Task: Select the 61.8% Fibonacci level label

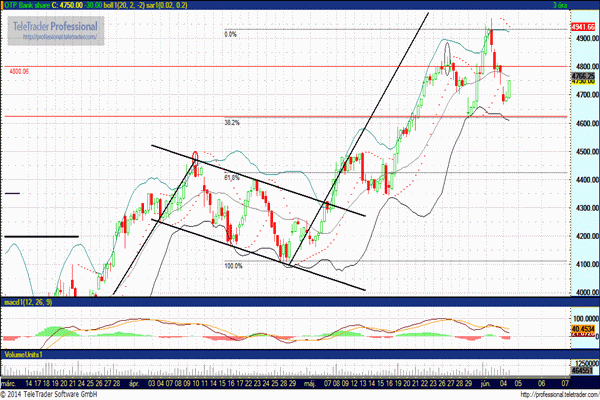Action: click(x=232, y=178)
